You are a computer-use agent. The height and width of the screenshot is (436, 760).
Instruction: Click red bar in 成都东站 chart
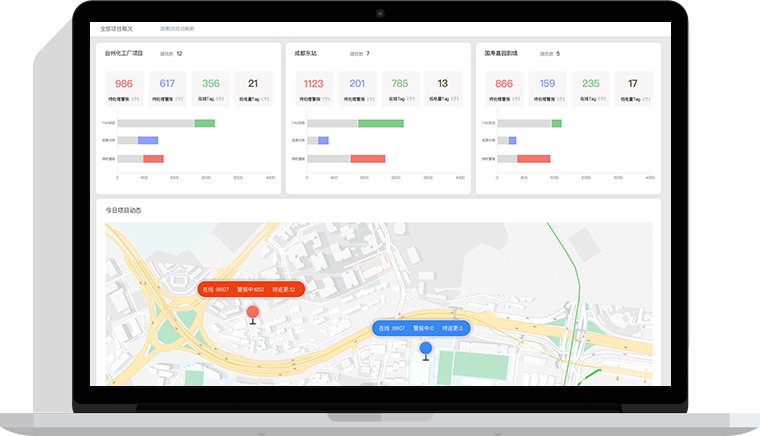click(x=367, y=158)
